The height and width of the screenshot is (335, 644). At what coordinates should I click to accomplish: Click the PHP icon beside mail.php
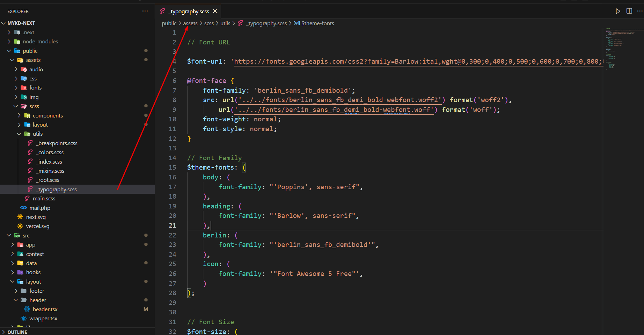point(24,208)
